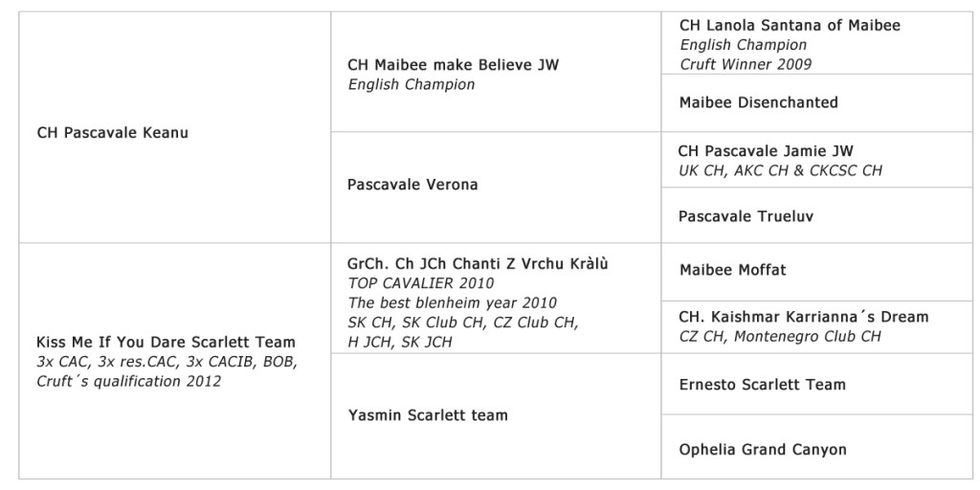The width and height of the screenshot is (980, 490).
Task: Click CH Maibee make Believe JW
Action: [453, 66]
